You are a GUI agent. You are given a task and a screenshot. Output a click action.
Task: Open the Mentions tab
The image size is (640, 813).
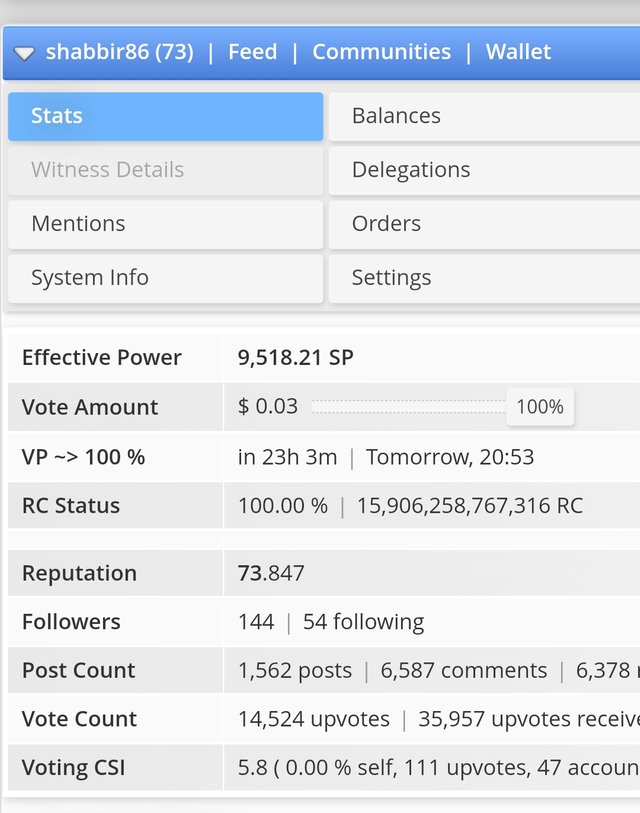(165, 224)
